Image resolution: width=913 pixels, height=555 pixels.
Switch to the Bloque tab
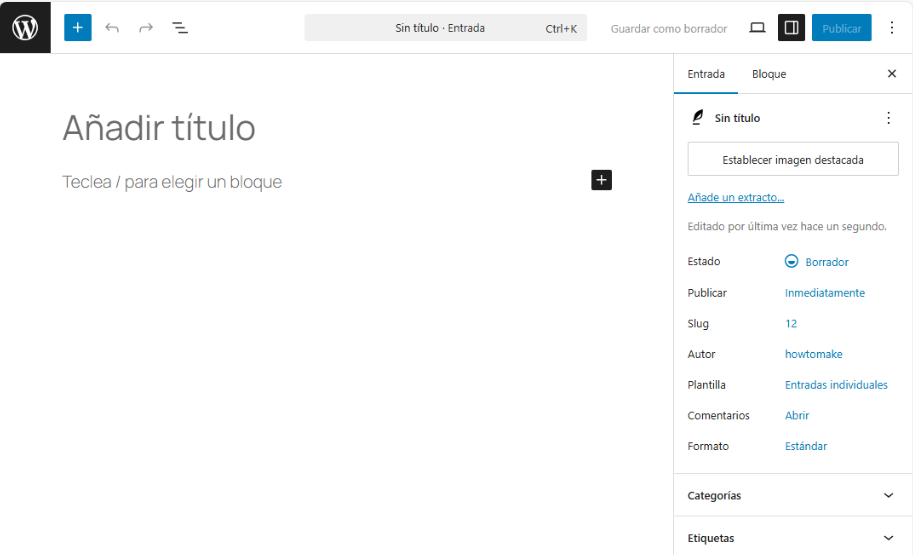[x=769, y=74]
